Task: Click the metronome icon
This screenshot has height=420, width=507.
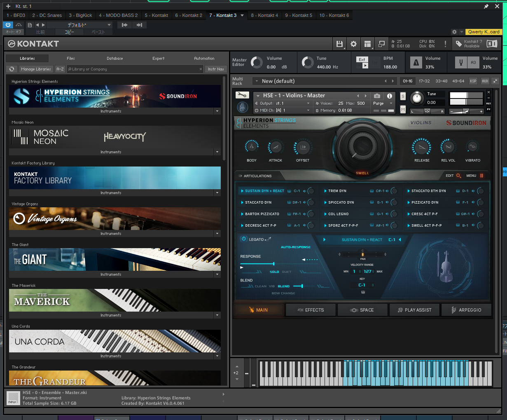Action: click(x=416, y=63)
